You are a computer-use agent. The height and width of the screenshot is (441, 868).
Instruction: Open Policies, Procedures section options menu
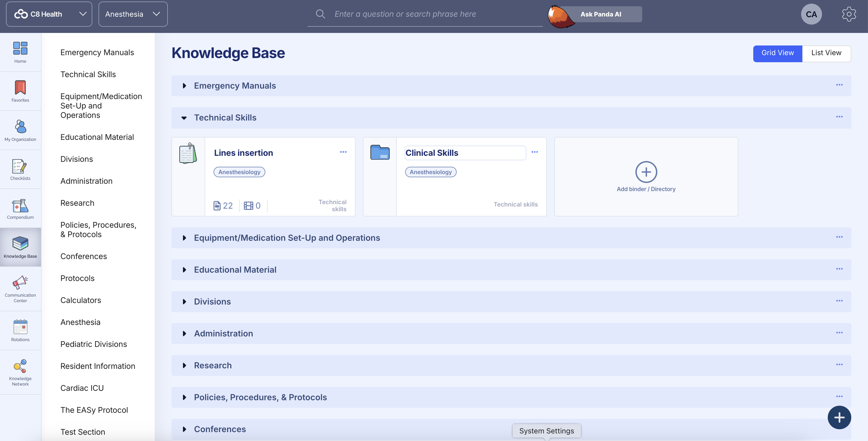point(839,396)
